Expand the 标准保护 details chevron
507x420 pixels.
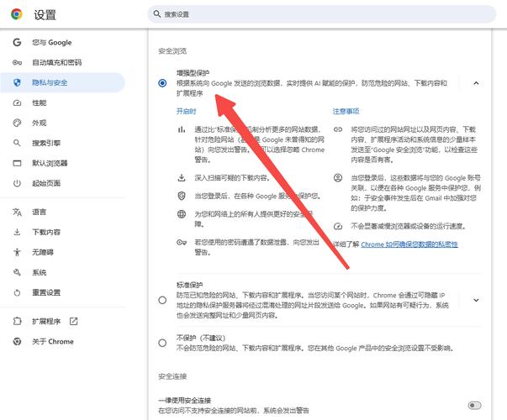(476, 300)
